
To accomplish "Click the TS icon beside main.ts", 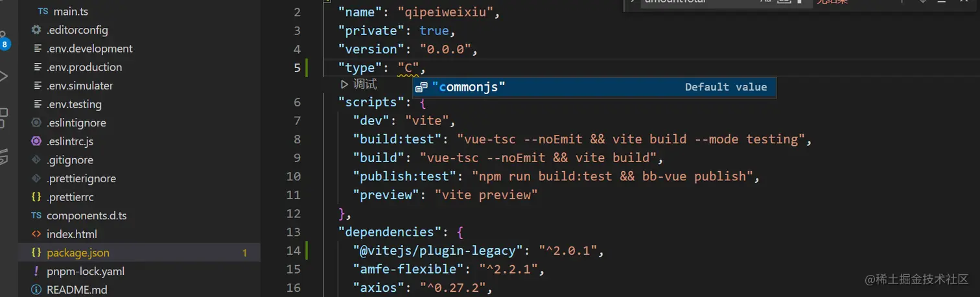I will point(43,12).
